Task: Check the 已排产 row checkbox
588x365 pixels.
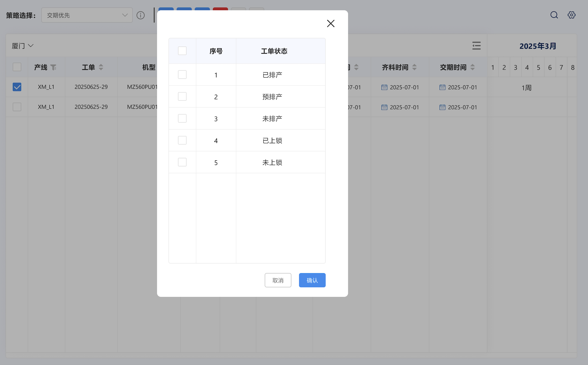Action: [182, 75]
